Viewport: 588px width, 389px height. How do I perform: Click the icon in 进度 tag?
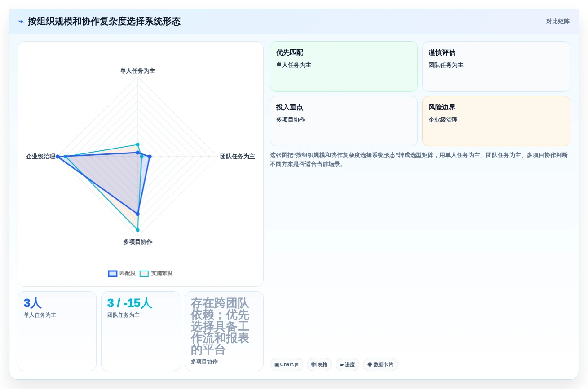pyautogui.click(x=342, y=365)
